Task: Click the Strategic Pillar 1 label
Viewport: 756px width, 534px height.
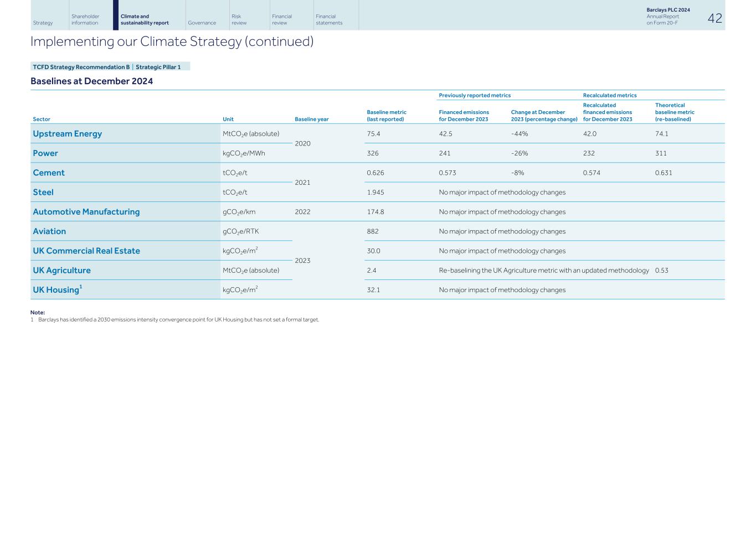Action: (x=159, y=66)
